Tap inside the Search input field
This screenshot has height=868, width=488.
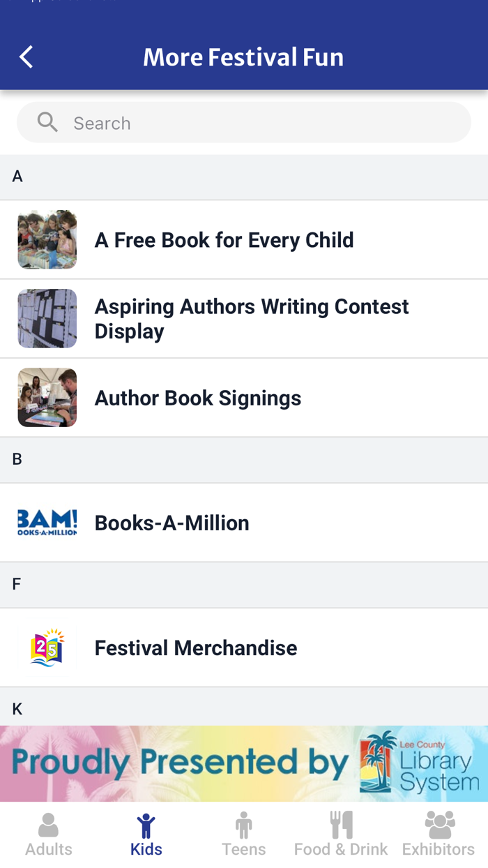pyautogui.click(x=244, y=122)
